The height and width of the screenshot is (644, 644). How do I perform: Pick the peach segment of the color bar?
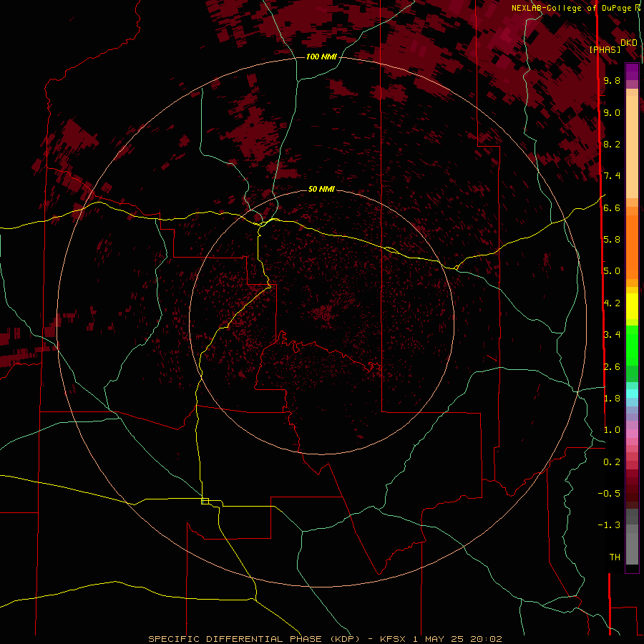pyautogui.click(x=632, y=147)
